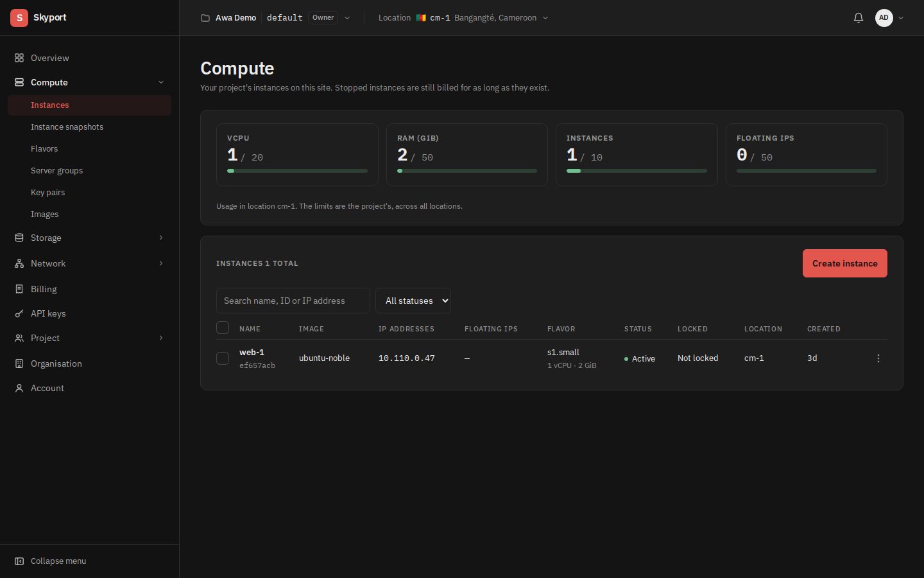Open notifications bell icon
This screenshot has width=924, height=578.
click(859, 18)
